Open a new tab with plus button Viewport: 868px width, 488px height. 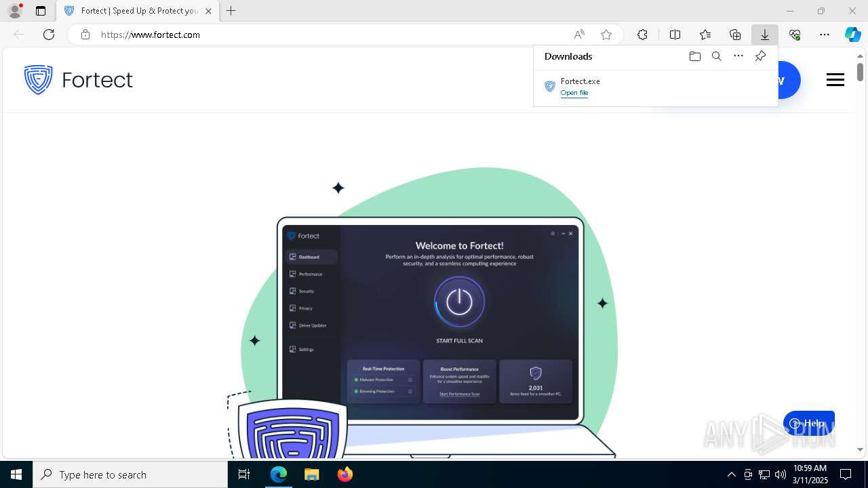click(x=231, y=11)
